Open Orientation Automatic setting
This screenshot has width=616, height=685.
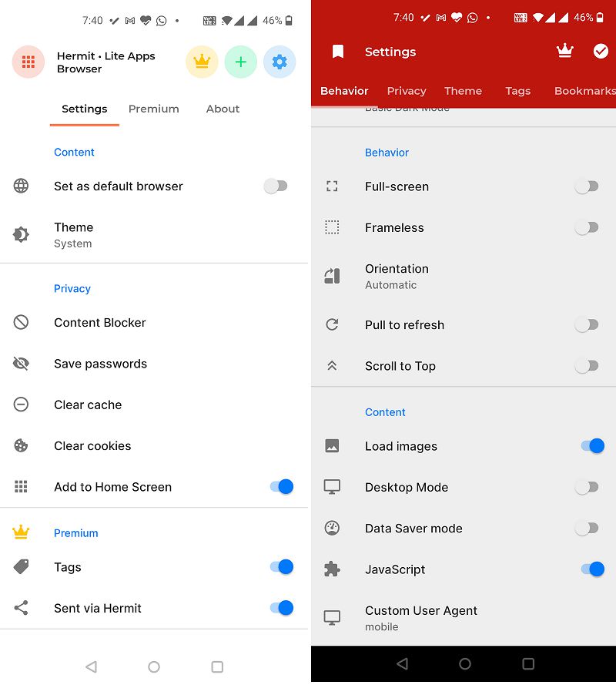click(x=397, y=277)
